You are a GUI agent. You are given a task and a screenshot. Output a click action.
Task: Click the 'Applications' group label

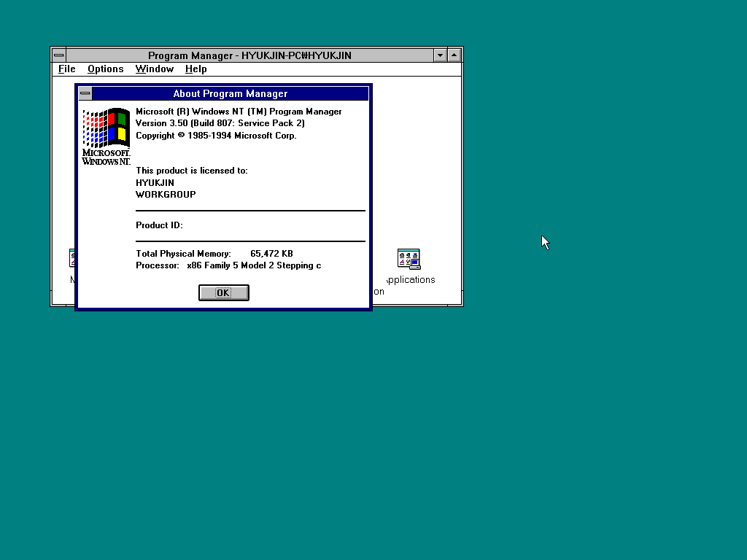(x=411, y=280)
